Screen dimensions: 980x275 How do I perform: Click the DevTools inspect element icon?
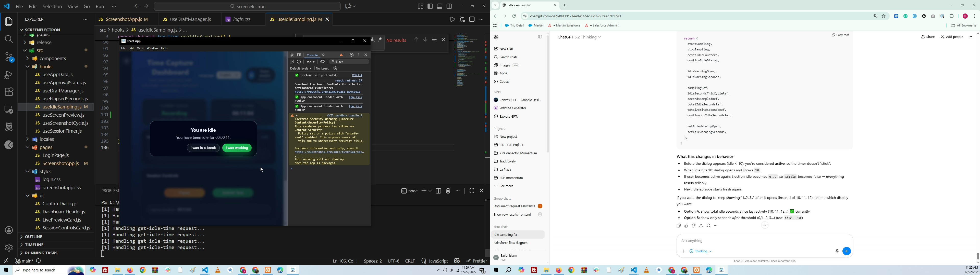point(292,55)
